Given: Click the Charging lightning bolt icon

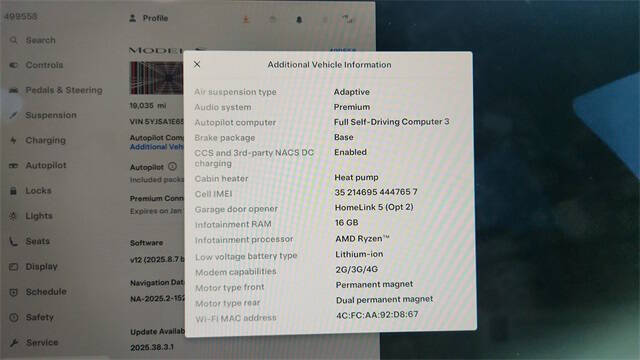Looking at the screenshot, I should [13, 140].
